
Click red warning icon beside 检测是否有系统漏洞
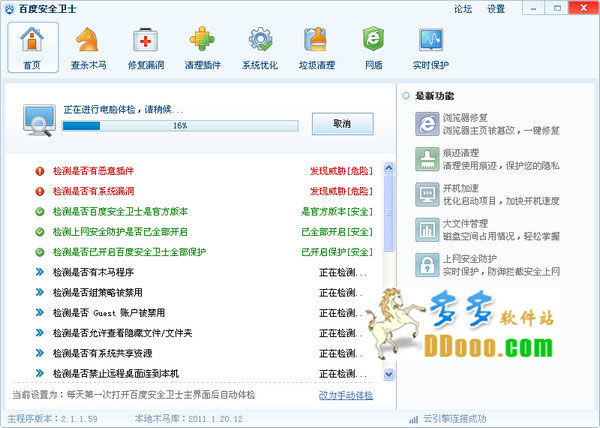pyautogui.click(x=40, y=191)
